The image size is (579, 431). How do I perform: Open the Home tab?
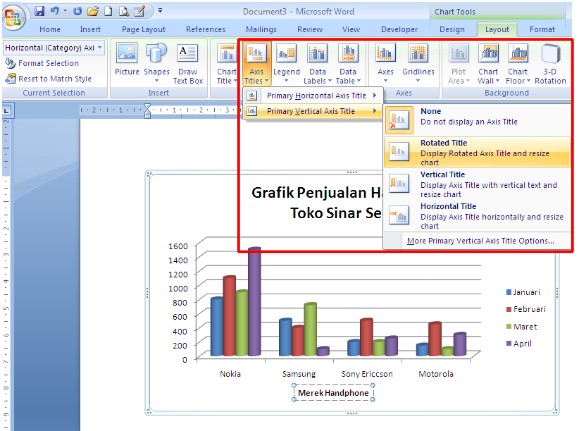[x=50, y=29]
